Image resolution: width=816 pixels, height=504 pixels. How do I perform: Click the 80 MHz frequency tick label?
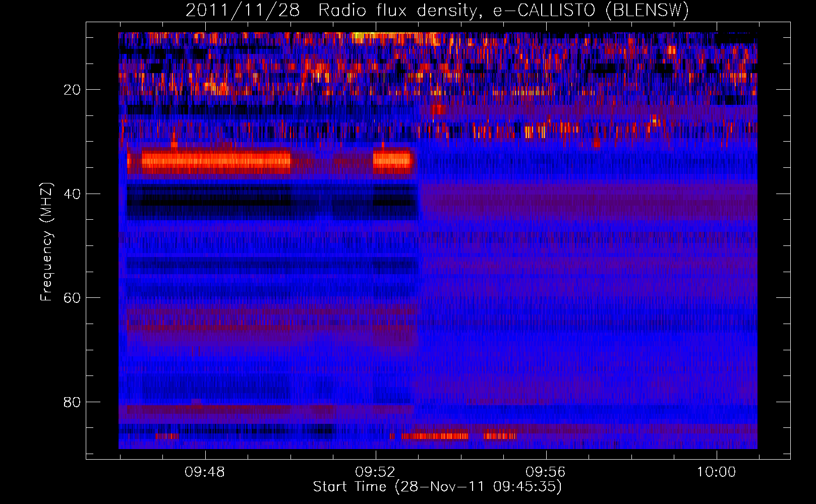72,402
